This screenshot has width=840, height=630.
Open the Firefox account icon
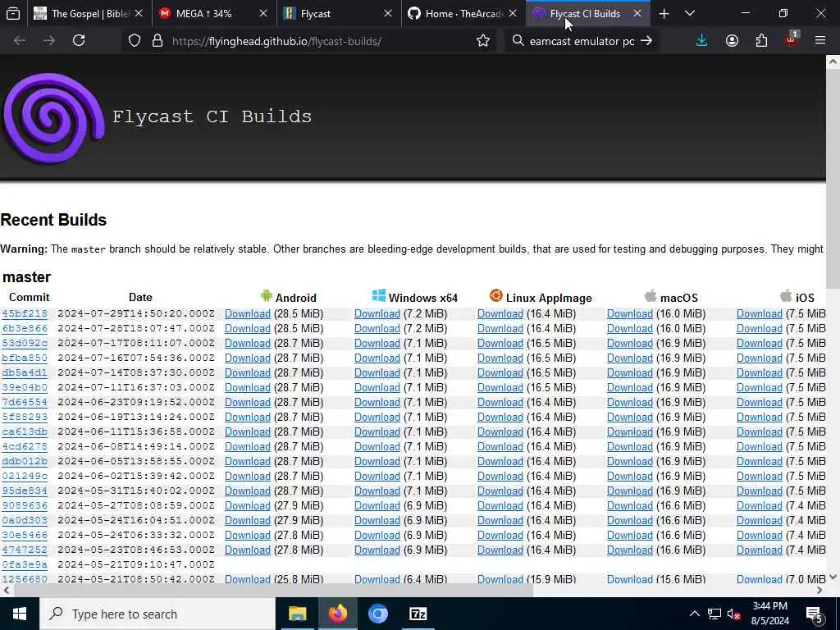tap(732, 41)
